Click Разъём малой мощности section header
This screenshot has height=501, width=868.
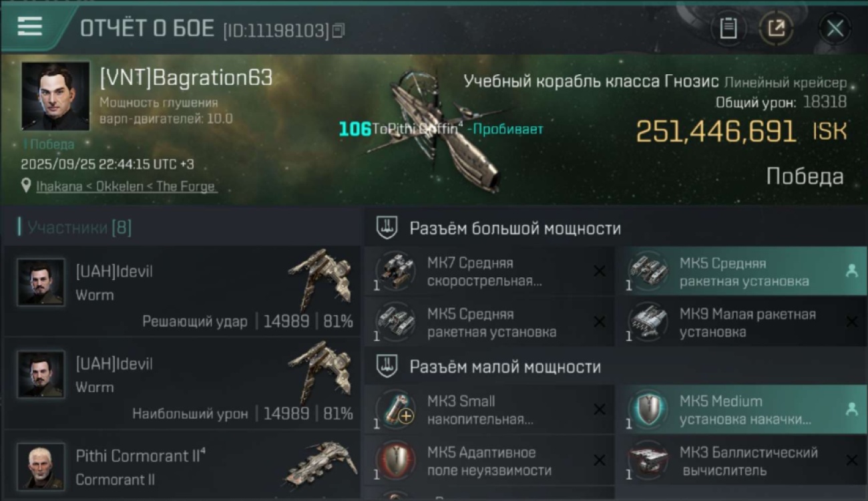tap(505, 367)
